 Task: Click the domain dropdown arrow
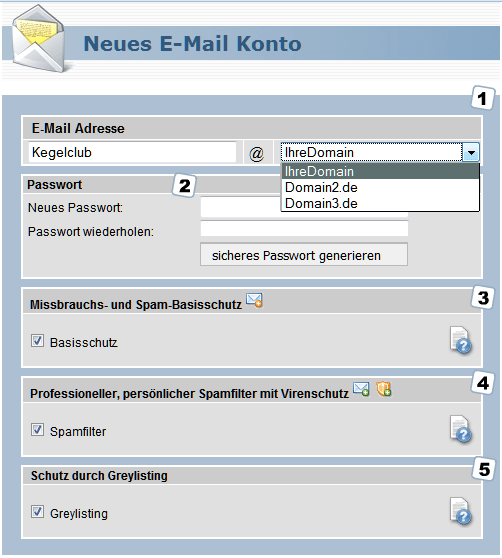[471, 153]
